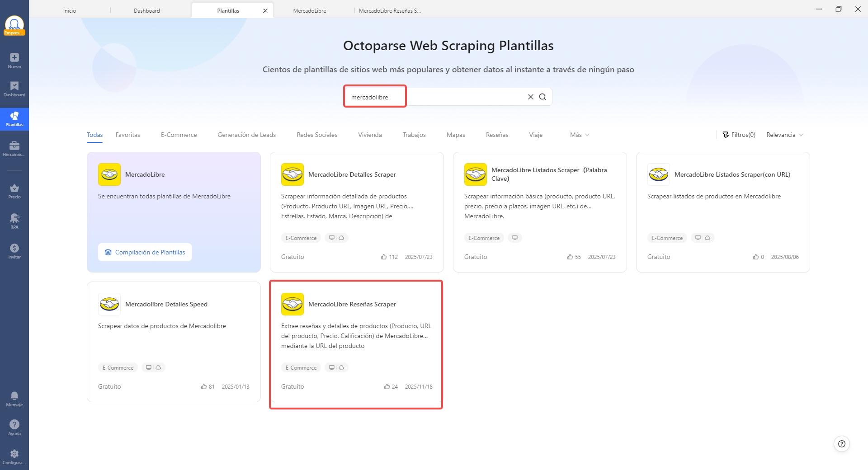Like the MercadoLibre Detalles Scraper template
The image size is (868, 470).
point(384,257)
